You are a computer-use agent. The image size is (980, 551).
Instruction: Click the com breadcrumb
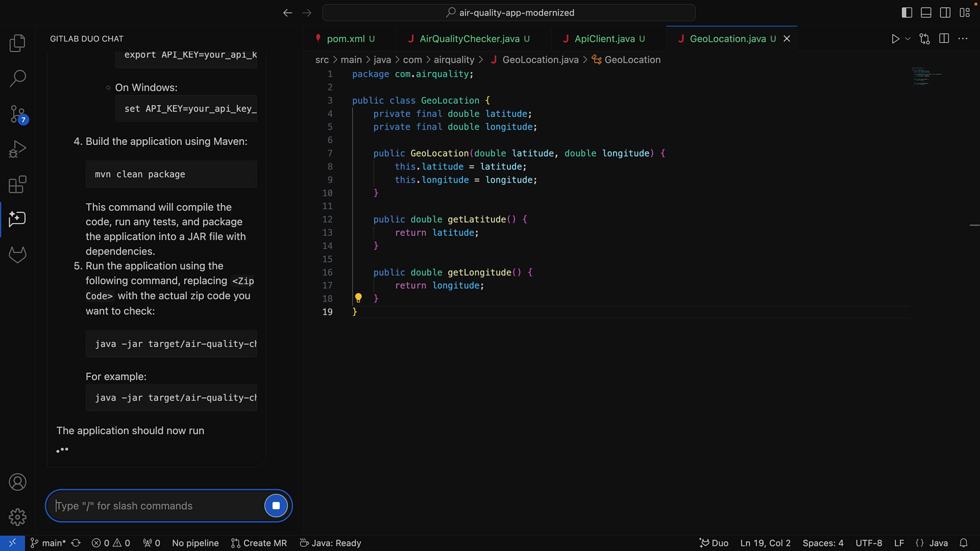(412, 60)
